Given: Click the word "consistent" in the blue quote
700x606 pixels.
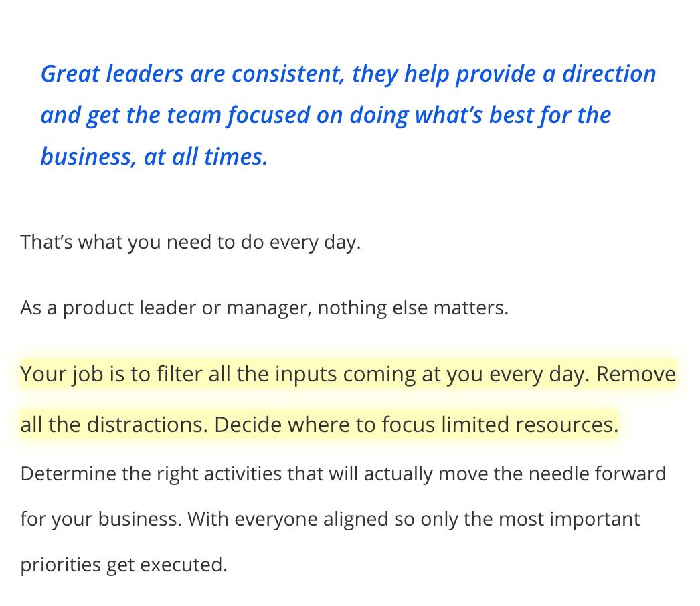Looking at the screenshot, I should 288,74.
